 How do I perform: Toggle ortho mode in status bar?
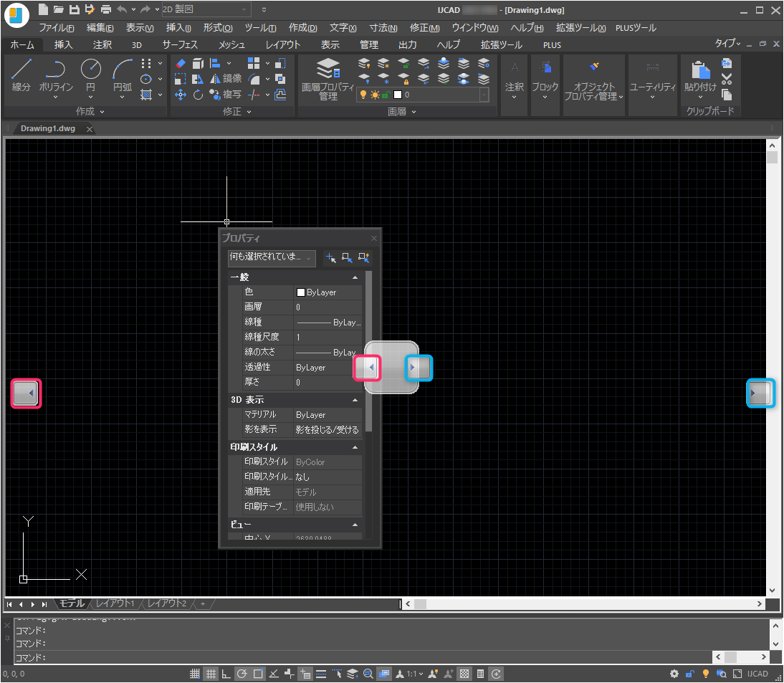226,674
